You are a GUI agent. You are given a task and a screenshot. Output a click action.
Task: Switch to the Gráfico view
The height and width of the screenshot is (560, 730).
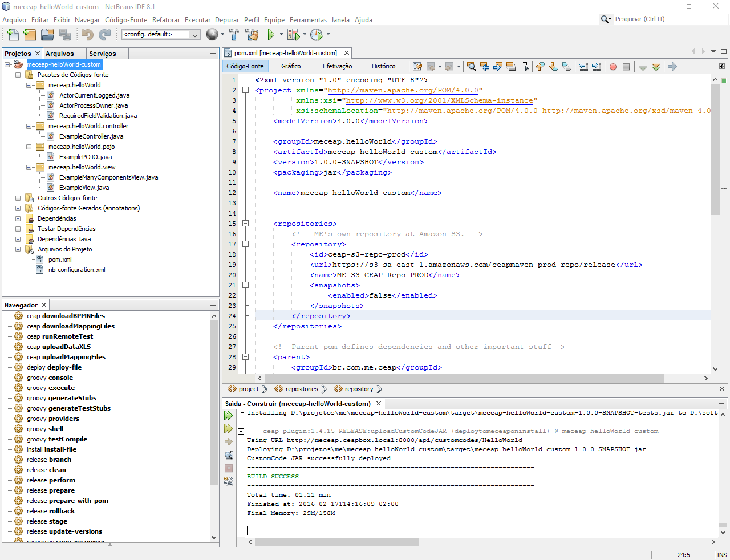pos(291,67)
